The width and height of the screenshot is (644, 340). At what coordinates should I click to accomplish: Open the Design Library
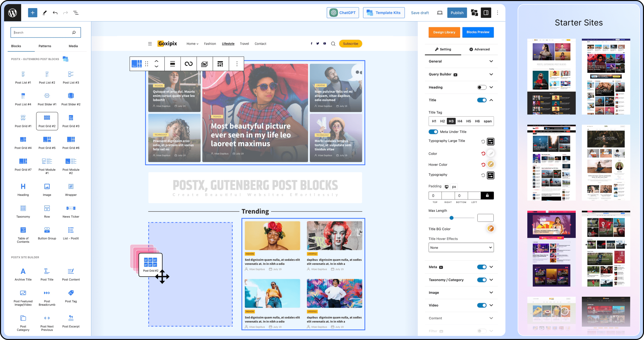click(444, 32)
